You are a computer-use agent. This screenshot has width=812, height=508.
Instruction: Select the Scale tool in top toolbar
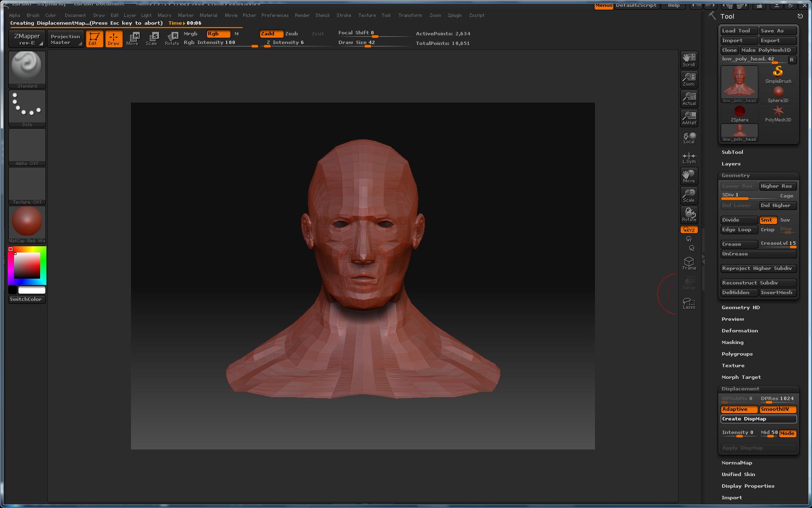pyautogui.click(x=151, y=38)
